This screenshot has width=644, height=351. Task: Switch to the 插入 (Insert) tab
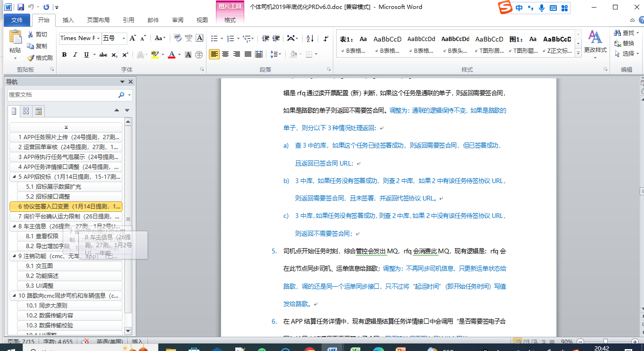pos(68,20)
